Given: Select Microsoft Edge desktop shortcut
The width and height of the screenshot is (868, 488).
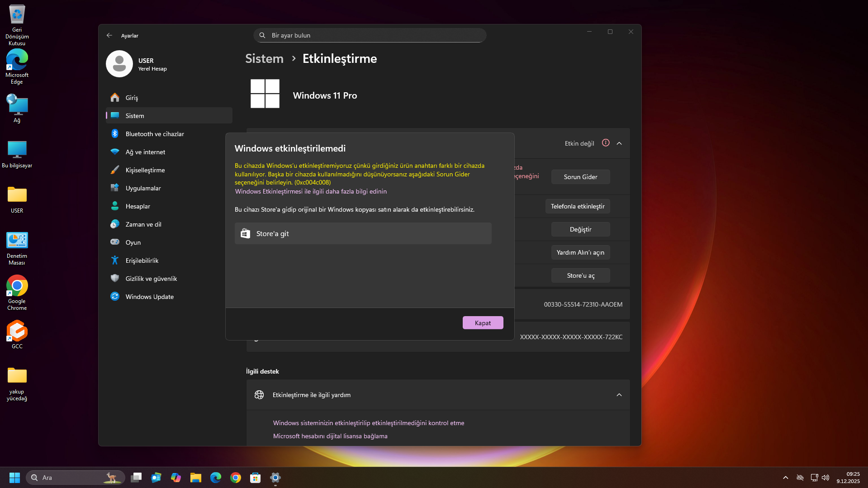Looking at the screenshot, I should pos(17,66).
